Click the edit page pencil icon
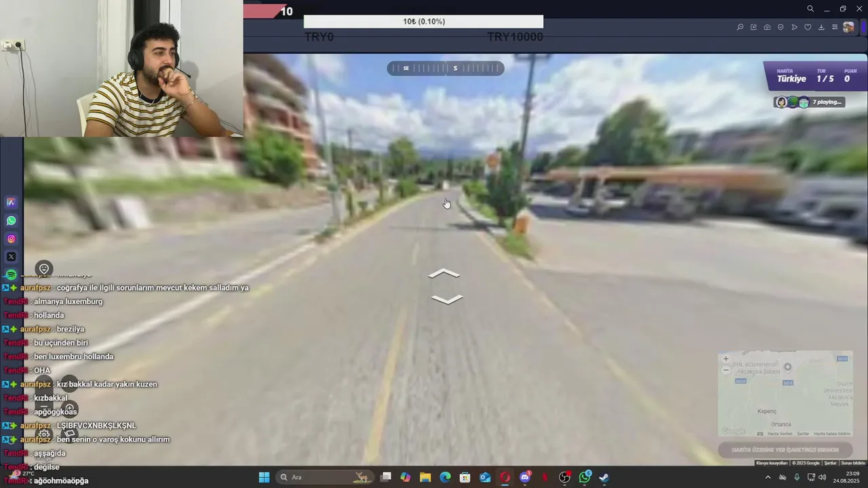 (x=753, y=27)
